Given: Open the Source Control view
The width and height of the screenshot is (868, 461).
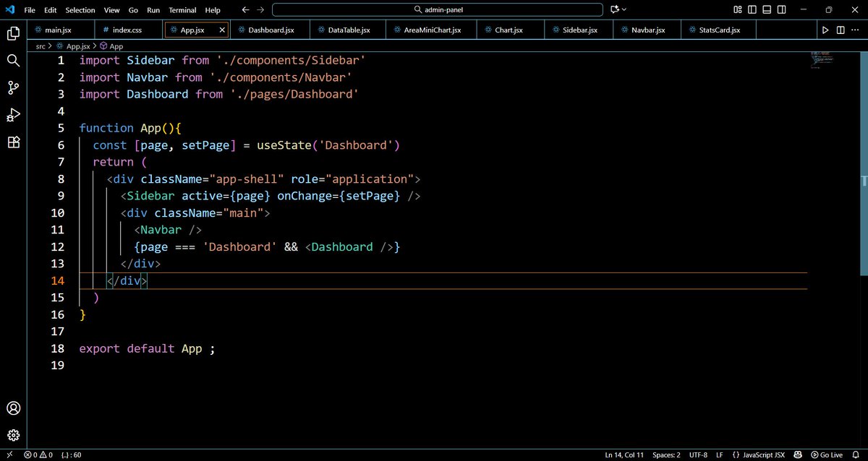Looking at the screenshot, I should tap(13, 87).
